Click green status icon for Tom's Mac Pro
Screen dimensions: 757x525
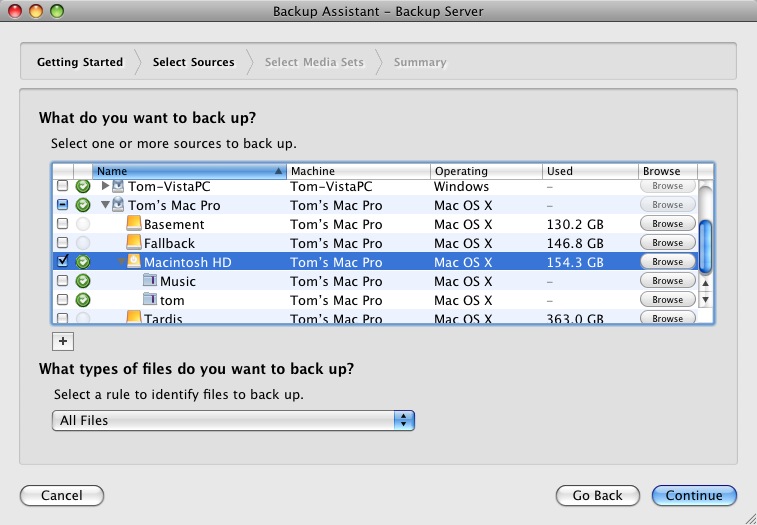coord(83,205)
